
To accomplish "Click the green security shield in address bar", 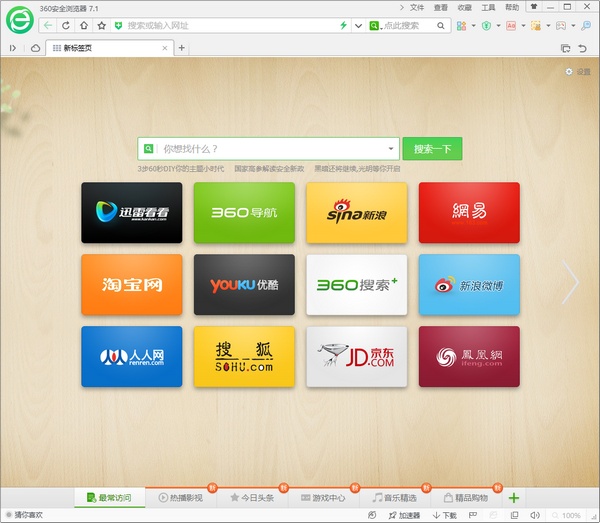I will click(119, 26).
